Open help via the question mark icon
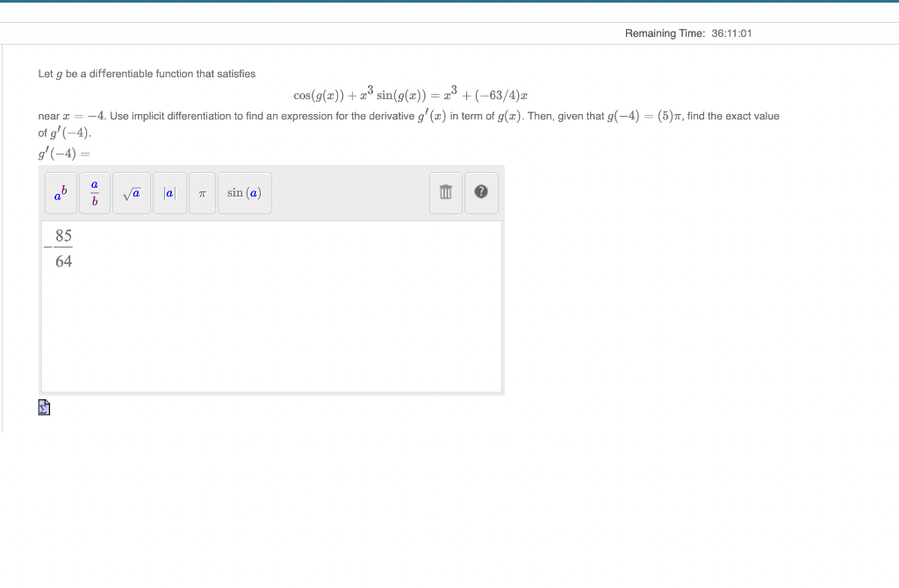This screenshot has width=899, height=588. (x=481, y=193)
